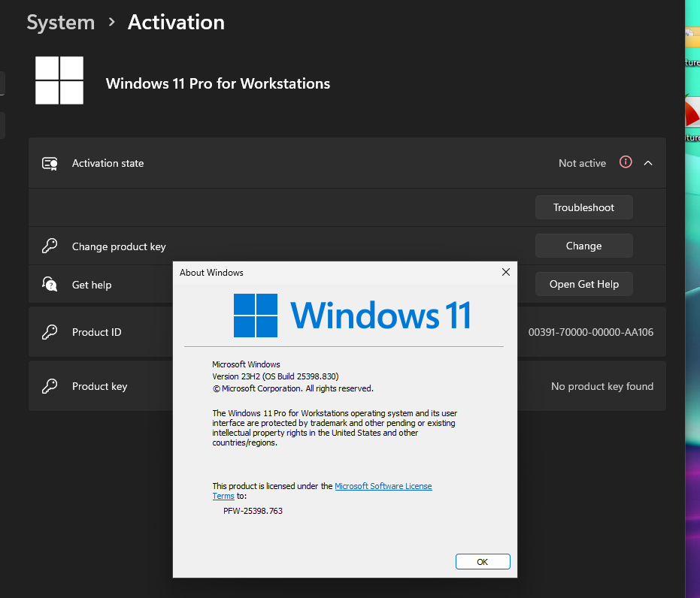Image resolution: width=700 pixels, height=598 pixels.
Task: Go back to System in breadcrumb
Action: (61, 23)
